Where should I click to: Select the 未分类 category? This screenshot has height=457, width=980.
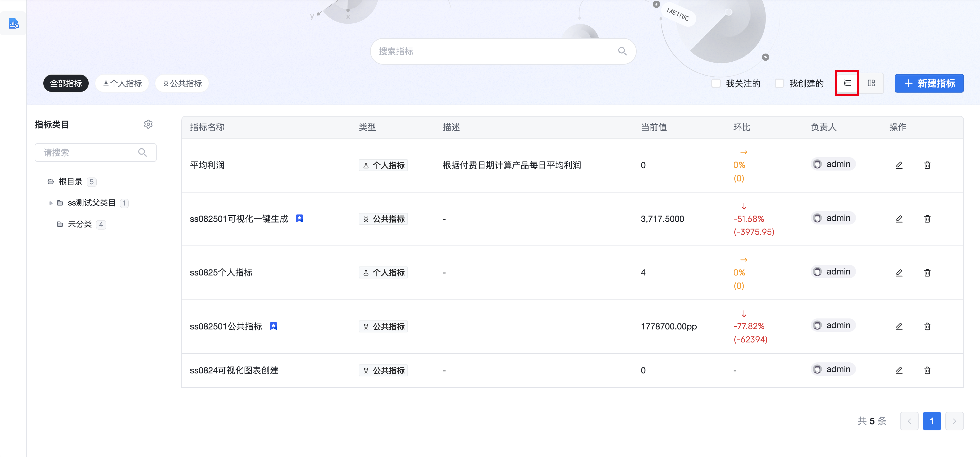point(80,224)
